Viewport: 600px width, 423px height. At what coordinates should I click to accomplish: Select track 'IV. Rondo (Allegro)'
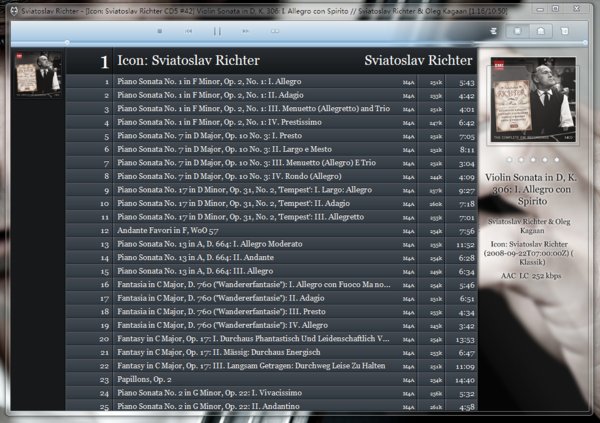pos(271,176)
